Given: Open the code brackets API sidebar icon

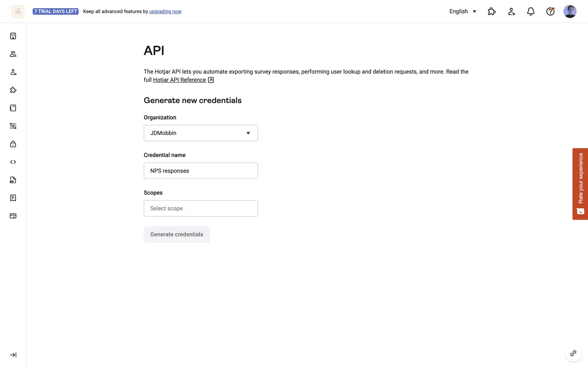Looking at the screenshot, I should pos(13,162).
